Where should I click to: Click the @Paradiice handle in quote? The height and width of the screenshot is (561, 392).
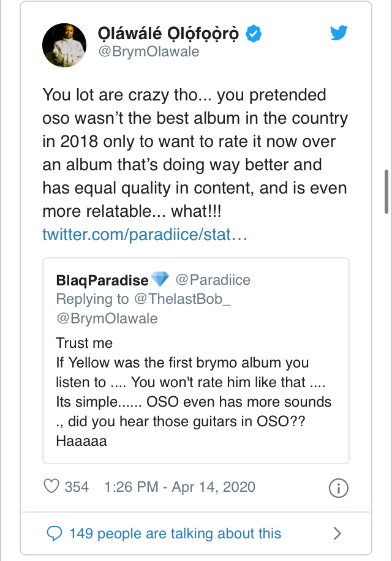213,280
